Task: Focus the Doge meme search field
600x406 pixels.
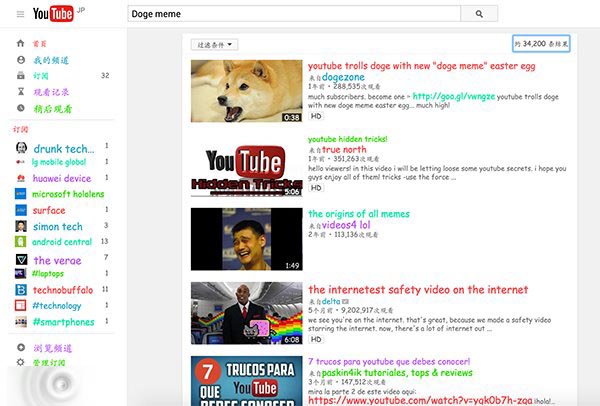Action: tap(294, 14)
